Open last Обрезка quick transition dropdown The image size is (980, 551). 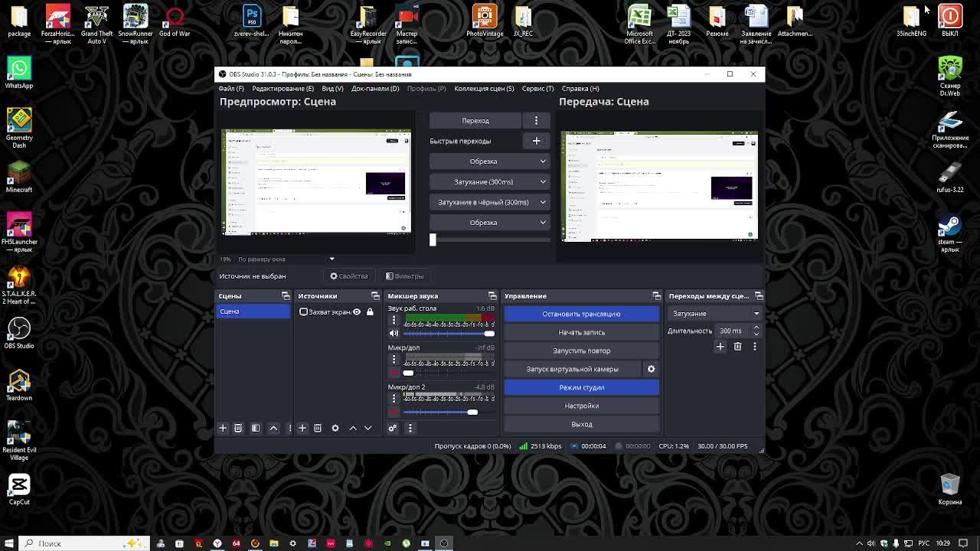[x=490, y=223]
